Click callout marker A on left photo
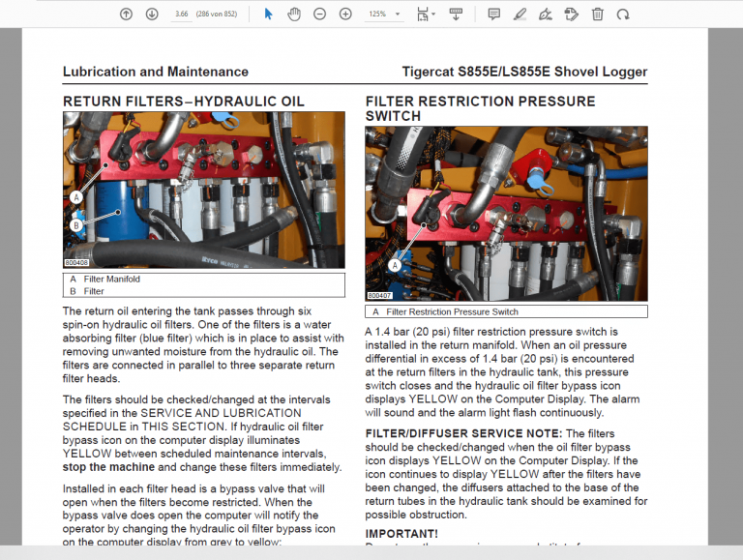This screenshot has width=743, height=560. pos(76,197)
